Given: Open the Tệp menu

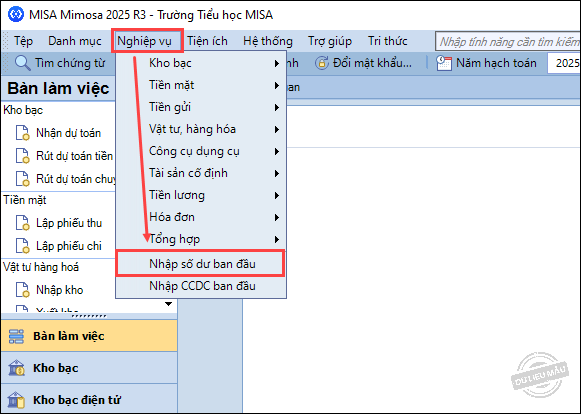Looking at the screenshot, I should [x=23, y=41].
